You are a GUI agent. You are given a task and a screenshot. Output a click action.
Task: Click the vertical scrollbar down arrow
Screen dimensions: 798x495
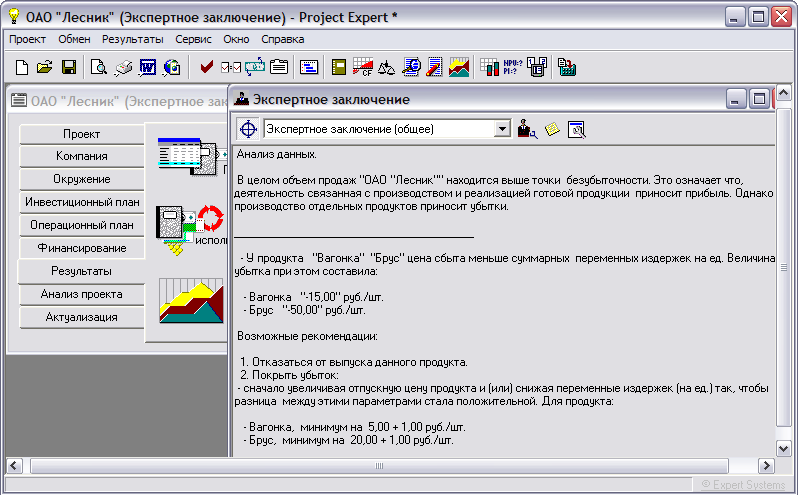pyautogui.click(x=784, y=448)
